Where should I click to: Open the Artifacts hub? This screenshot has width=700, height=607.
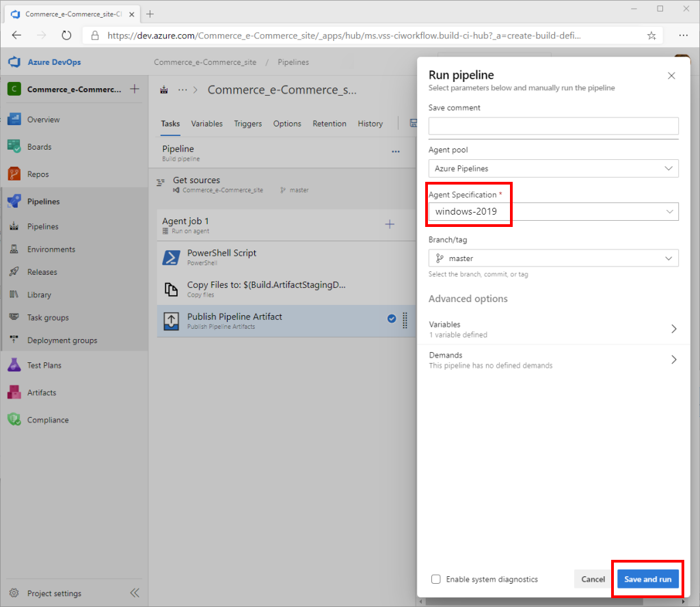(x=41, y=393)
